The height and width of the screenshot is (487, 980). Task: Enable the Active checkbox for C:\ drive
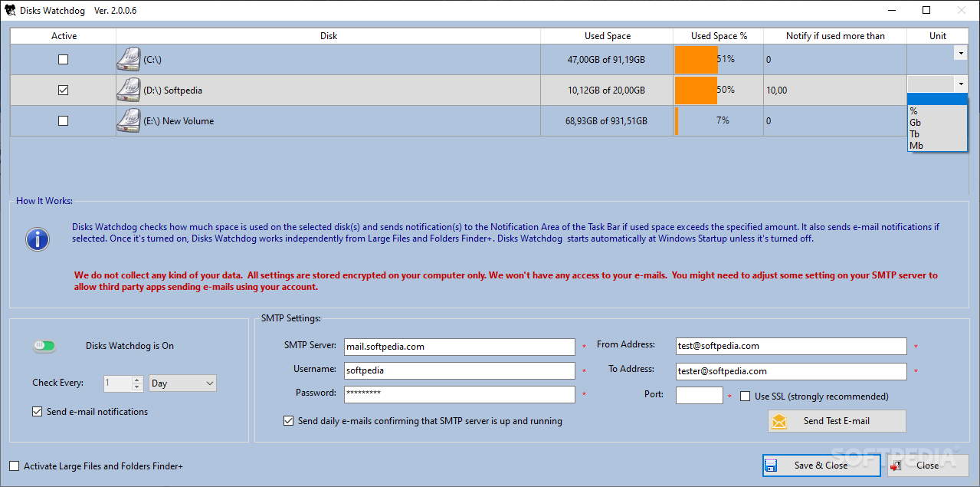pos(63,59)
